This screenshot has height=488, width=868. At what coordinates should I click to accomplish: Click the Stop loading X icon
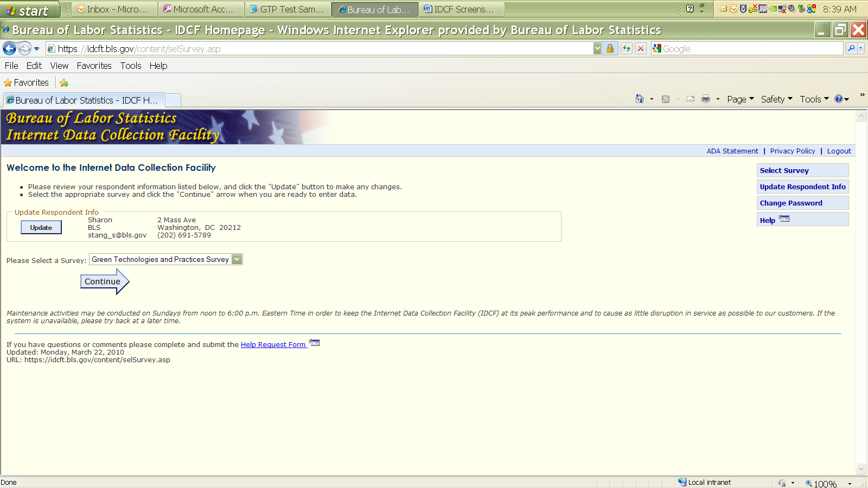click(641, 49)
